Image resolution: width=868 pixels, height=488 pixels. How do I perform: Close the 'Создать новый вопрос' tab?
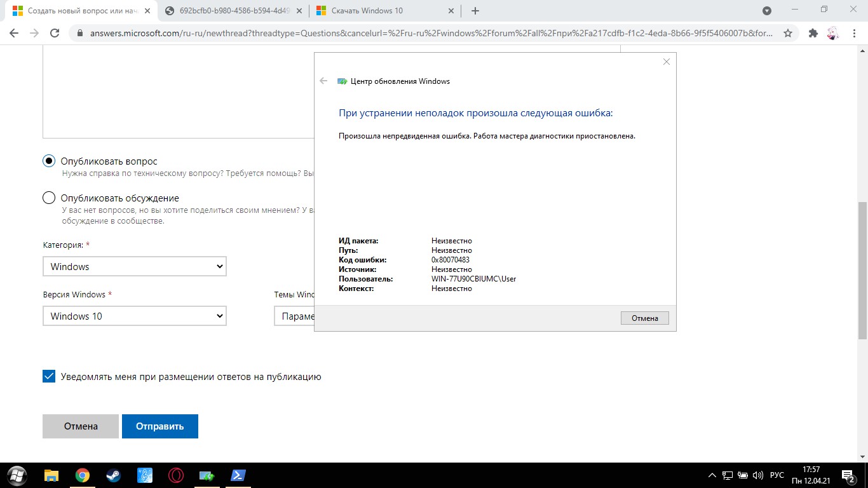(x=147, y=10)
